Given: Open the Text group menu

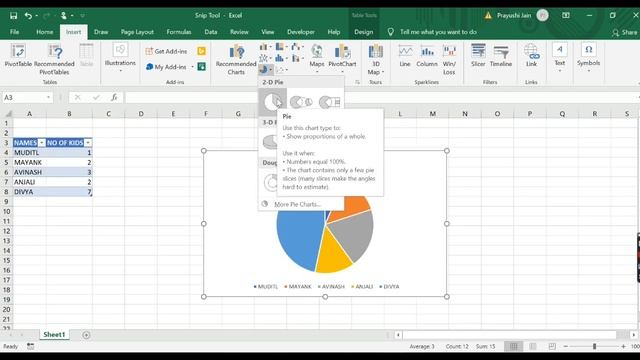Looking at the screenshot, I should click(560, 57).
